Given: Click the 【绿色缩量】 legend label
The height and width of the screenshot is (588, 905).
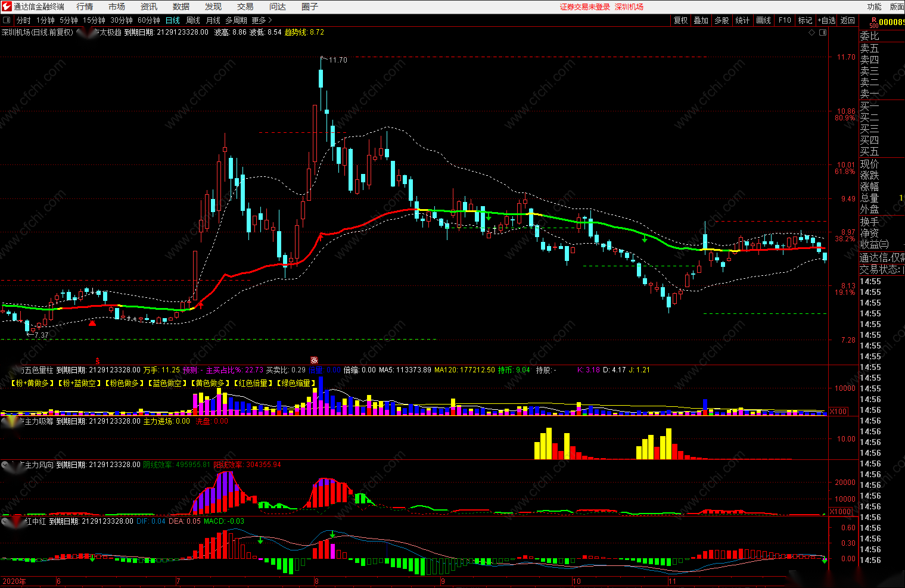Looking at the screenshot, I should (296, 383).
